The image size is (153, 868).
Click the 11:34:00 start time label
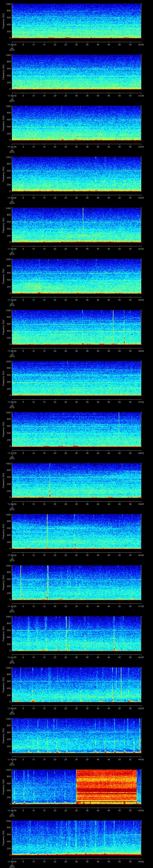12,300
